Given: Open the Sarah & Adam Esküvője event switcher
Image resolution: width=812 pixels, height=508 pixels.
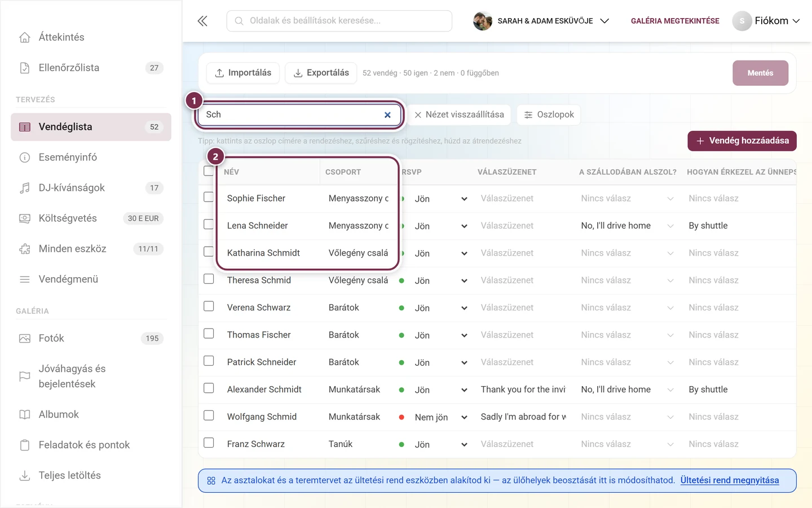Looking at the screenshot, I should [541, 21].
